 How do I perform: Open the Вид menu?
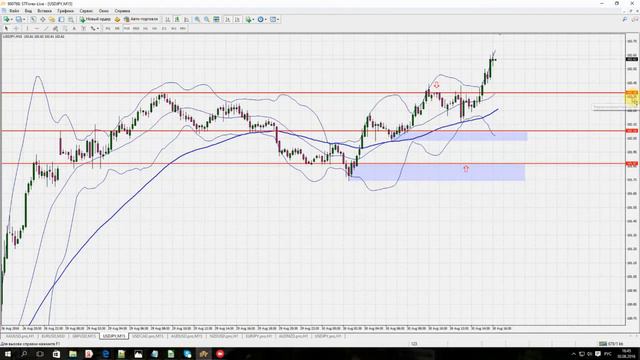pos(28,11)
